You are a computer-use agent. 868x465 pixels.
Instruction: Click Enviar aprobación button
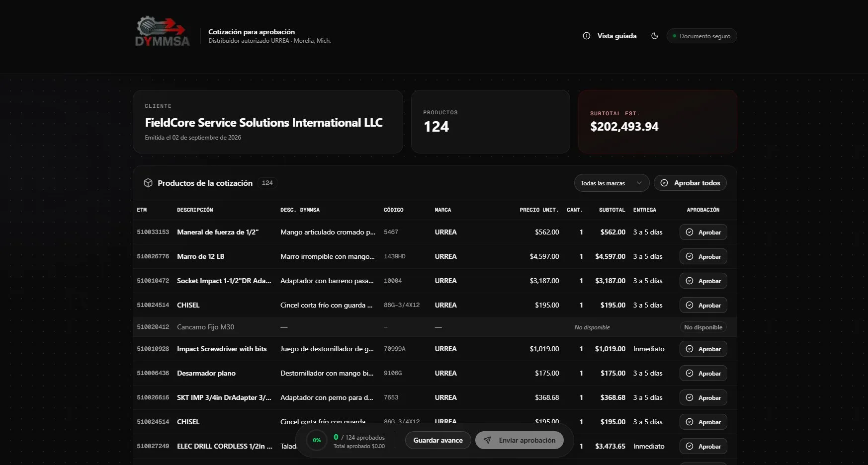pos(519,440)
